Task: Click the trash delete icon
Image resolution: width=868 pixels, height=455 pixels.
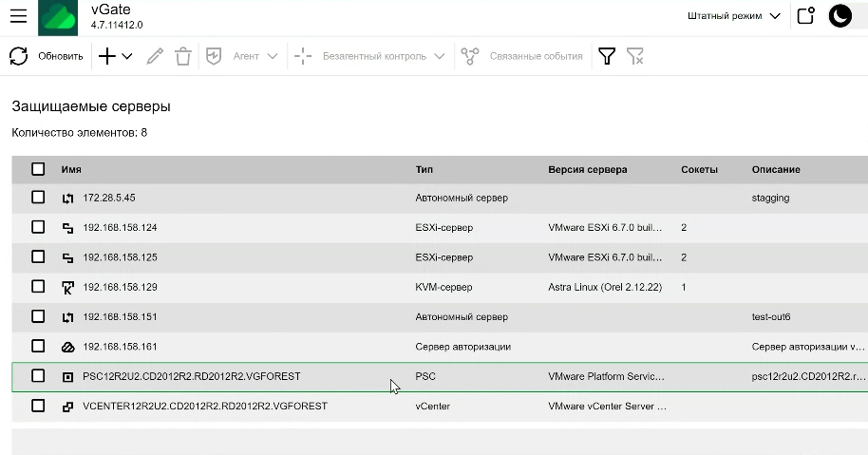Action: [x=183, y=57]
